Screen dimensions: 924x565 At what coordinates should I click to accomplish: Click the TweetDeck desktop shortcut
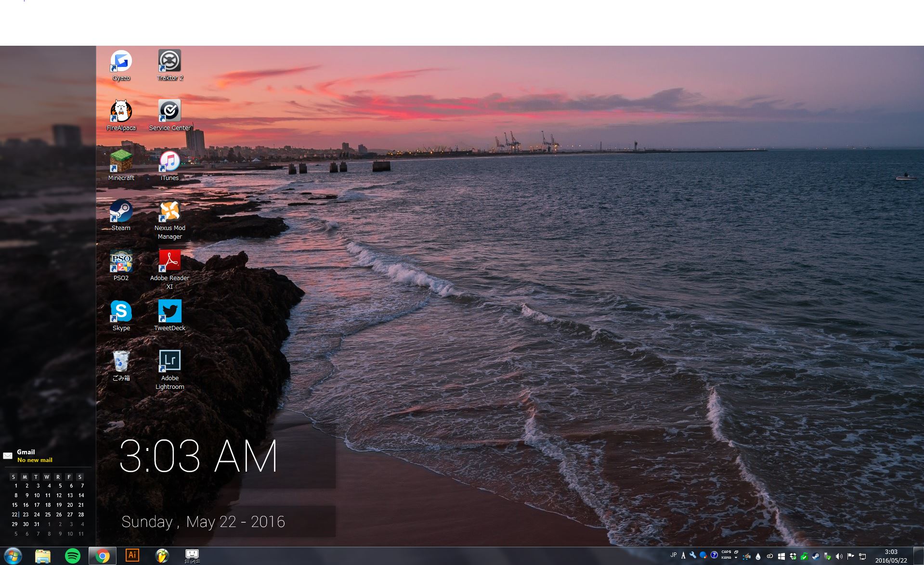[169, 312]
